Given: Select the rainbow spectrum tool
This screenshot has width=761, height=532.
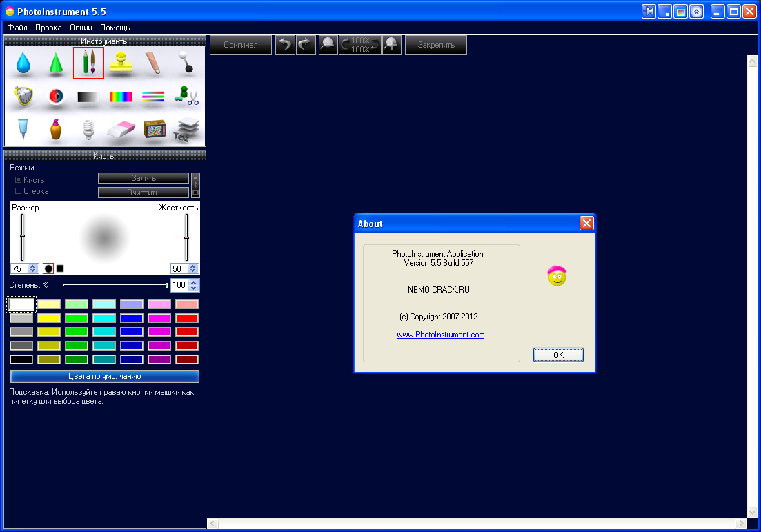Looking at the screenshot, I should 121,97.
